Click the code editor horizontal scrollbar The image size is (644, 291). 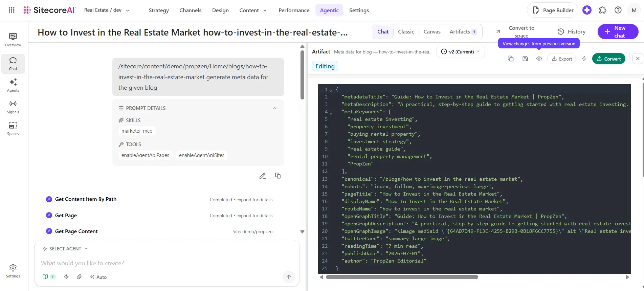pos(402,277)
